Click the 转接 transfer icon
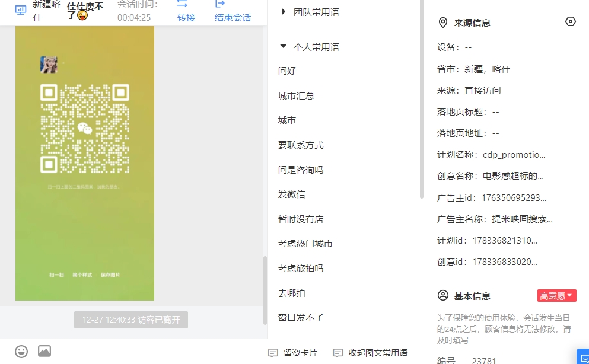The width and height of the screenshot is (589, 364). click(182, 4)
